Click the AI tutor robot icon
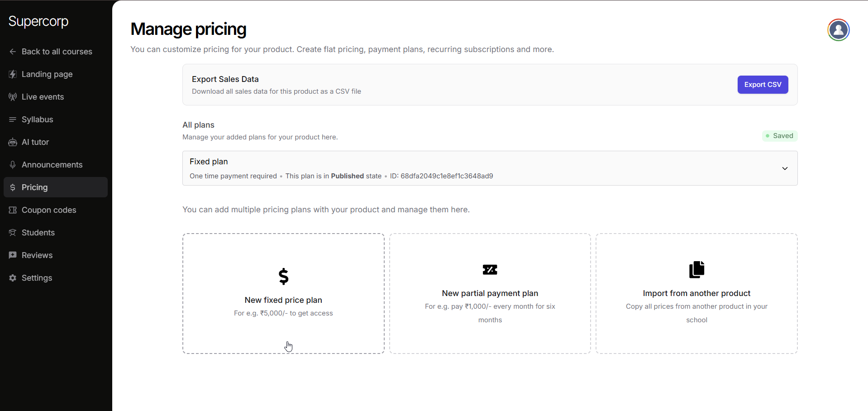868x411 pixels. pyautogui.click(x=13, y=142)
